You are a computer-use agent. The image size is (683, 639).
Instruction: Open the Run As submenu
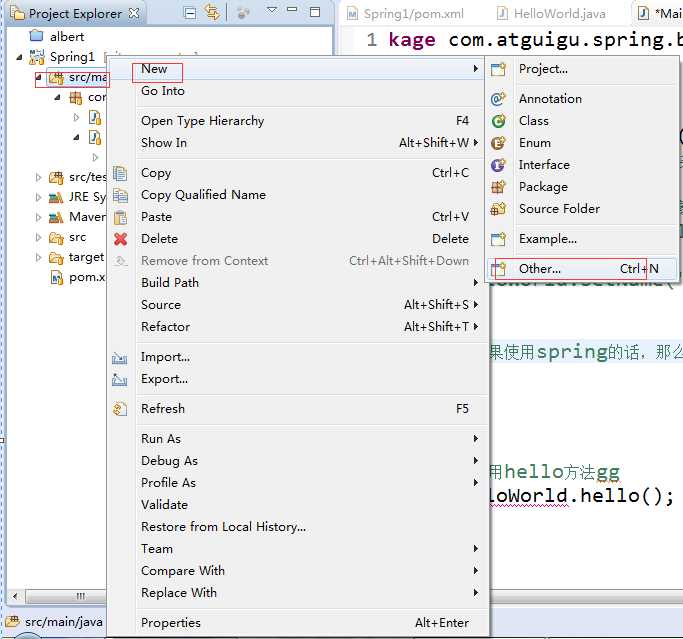[x=161, y=439]
